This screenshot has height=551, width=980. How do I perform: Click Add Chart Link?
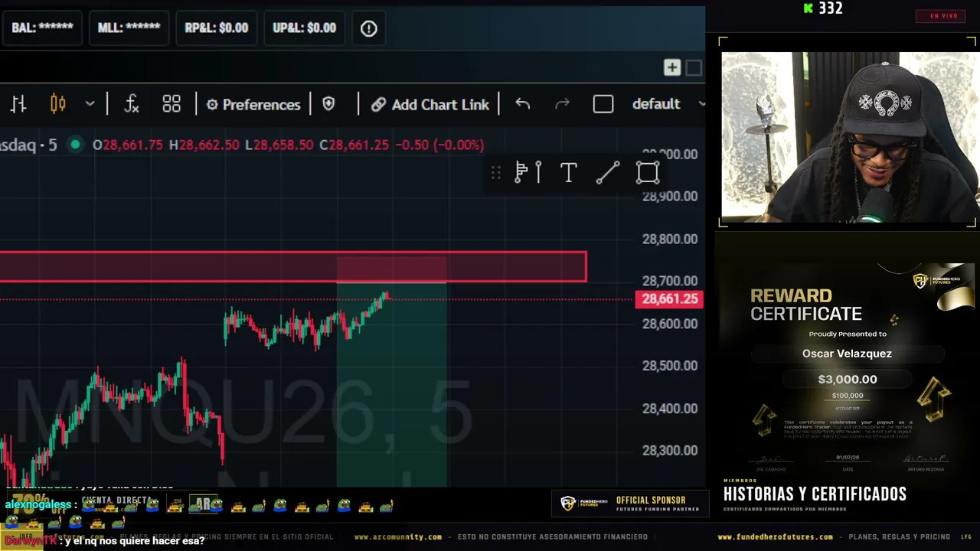pyautogui.click(x=430, y=104)
